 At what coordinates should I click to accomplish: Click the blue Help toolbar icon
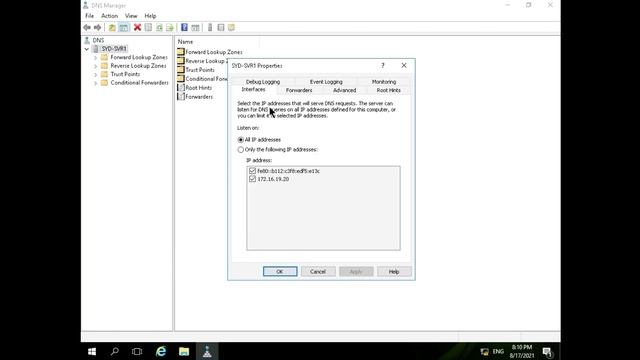[x=184, y=27]
